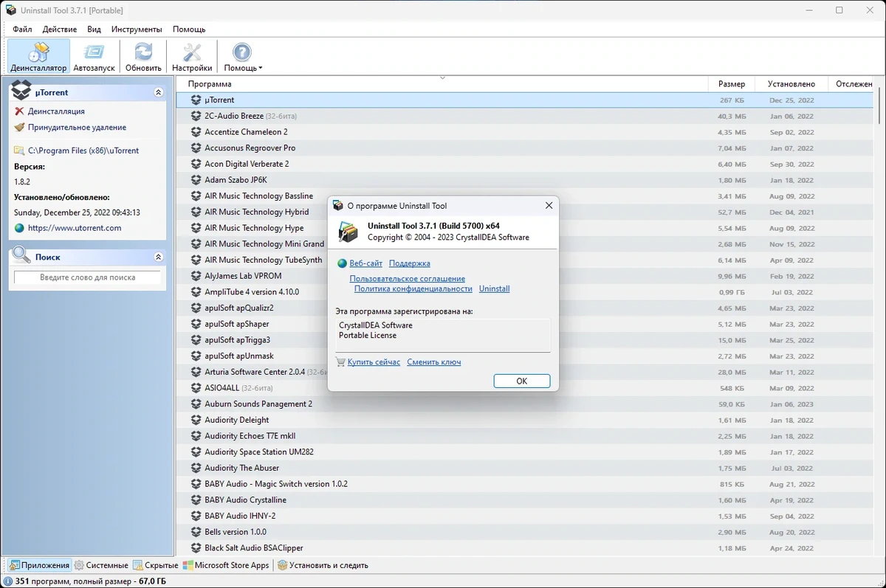The image size is (886, 588).
Task: Click Установить и следить
Action: (323, 565)
